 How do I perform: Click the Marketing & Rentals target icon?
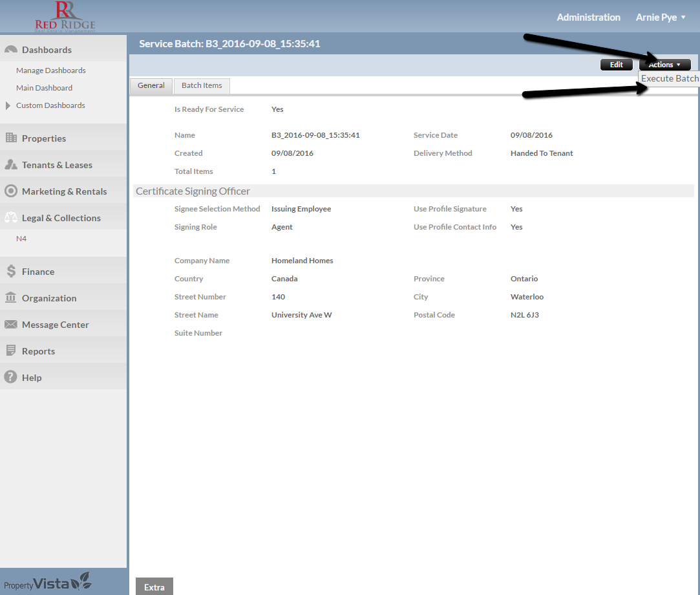[10, 191]
